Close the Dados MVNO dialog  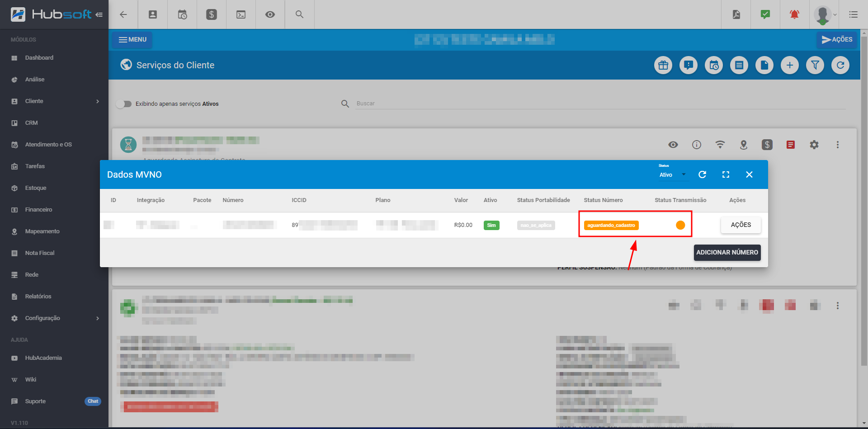pos(749,174)
